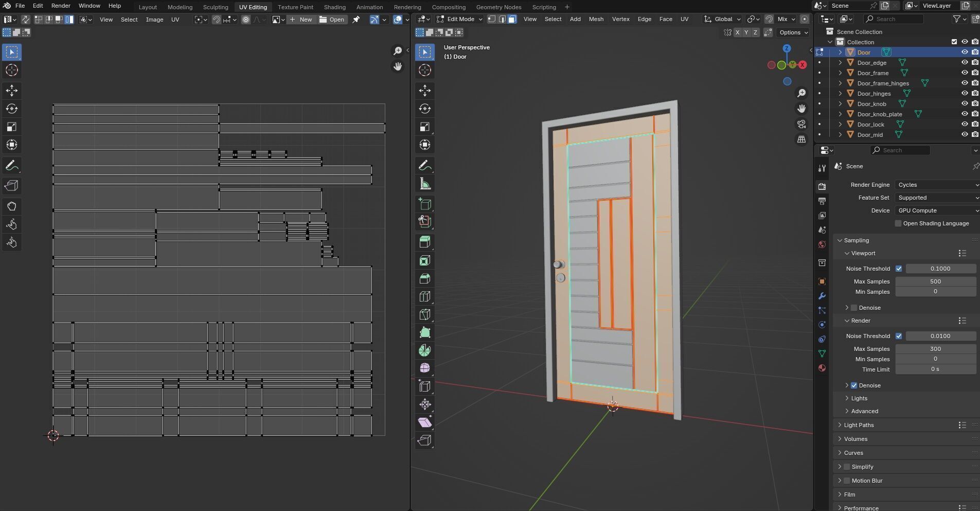
Task: Toggle Render Noise Threshold checkbox
Action: click(x=899, y=336)
